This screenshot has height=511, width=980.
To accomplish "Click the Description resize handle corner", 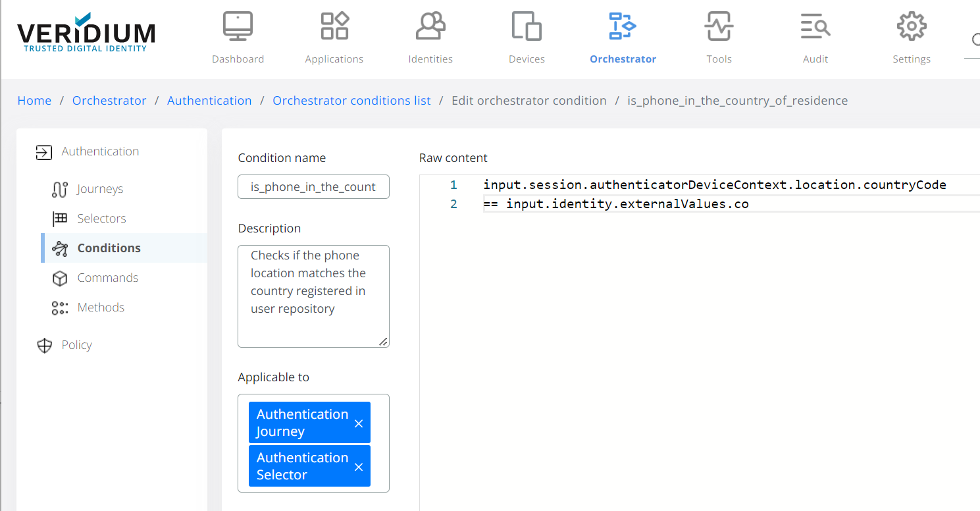I will [384, 342].
